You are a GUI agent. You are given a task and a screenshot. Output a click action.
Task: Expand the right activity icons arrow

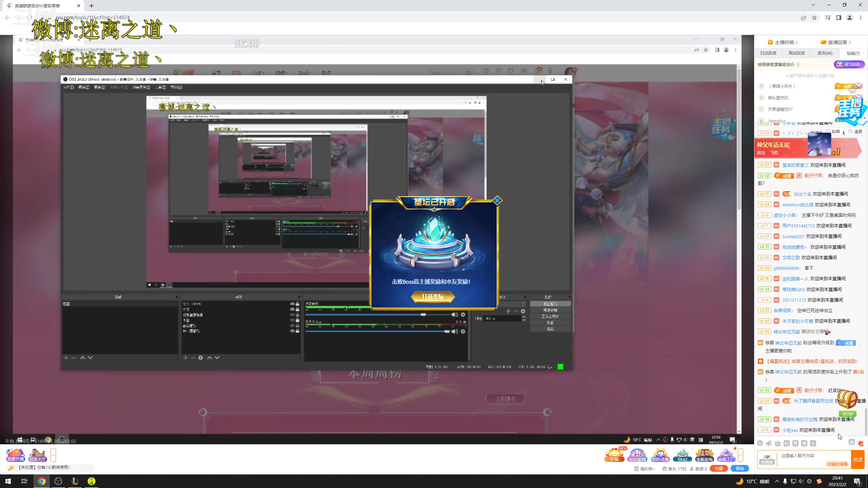741,455
